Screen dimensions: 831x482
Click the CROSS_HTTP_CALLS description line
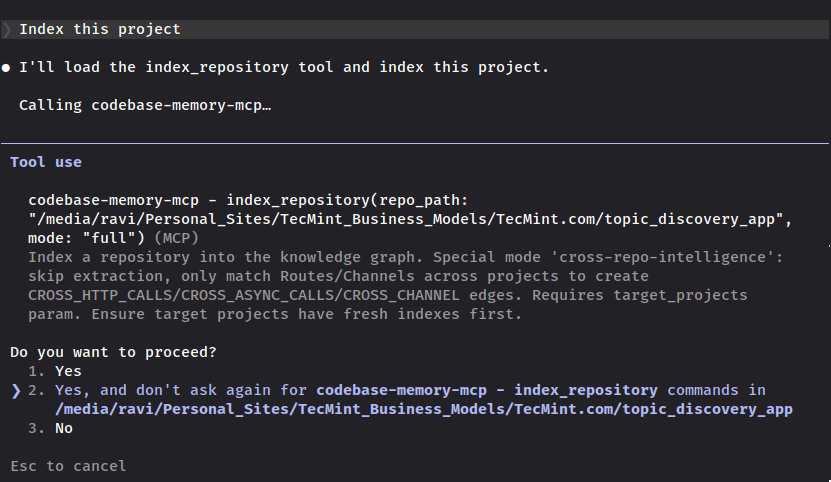pyautogui.click(x=387, y=295)
